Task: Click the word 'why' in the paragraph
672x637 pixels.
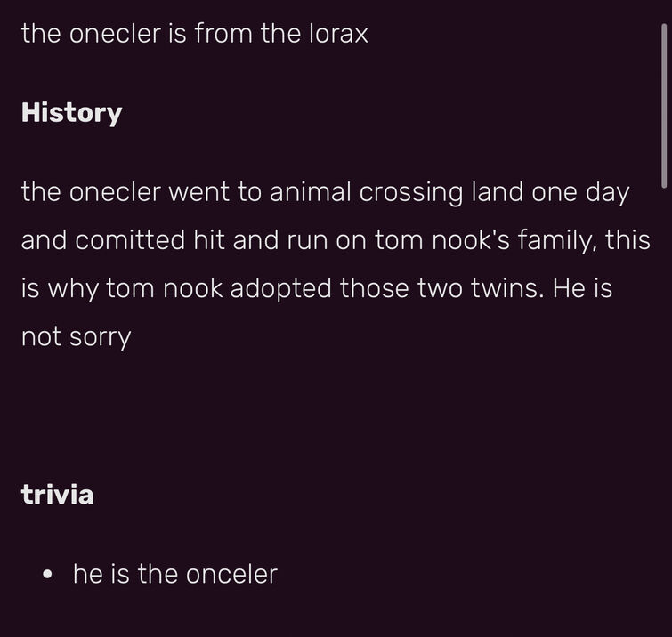Action: [x=73, y=289]
